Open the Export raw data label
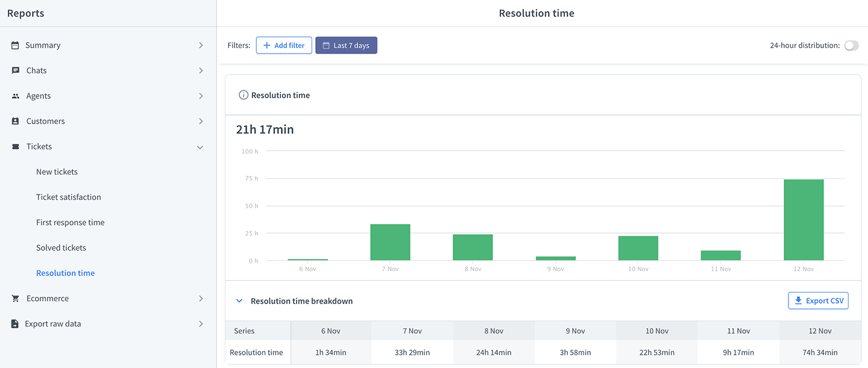The width and height of the screenshot is (868, 368). 53,323
